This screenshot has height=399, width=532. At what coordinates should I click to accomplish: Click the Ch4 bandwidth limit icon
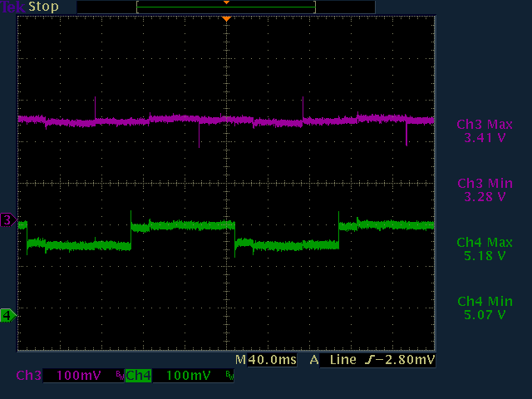229,377
